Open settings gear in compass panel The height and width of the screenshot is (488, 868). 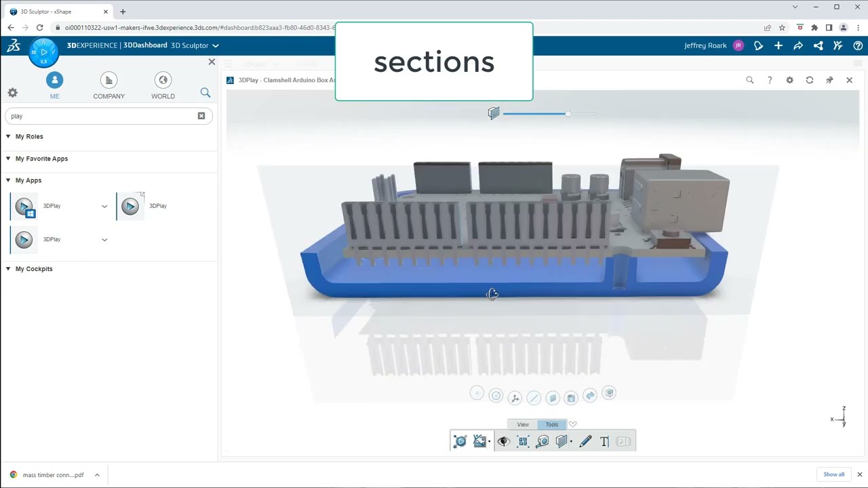pos(13,93)
